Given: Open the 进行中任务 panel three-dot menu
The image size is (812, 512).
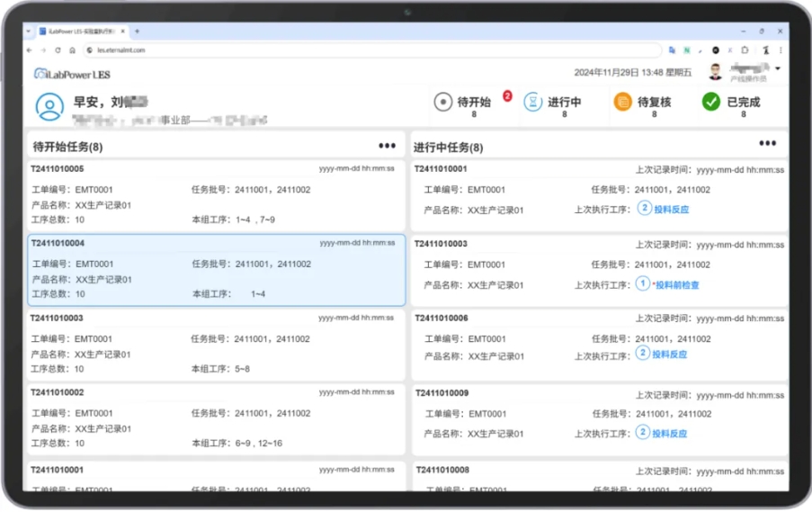Looking at the screenshot, I should tap(767, 144).
